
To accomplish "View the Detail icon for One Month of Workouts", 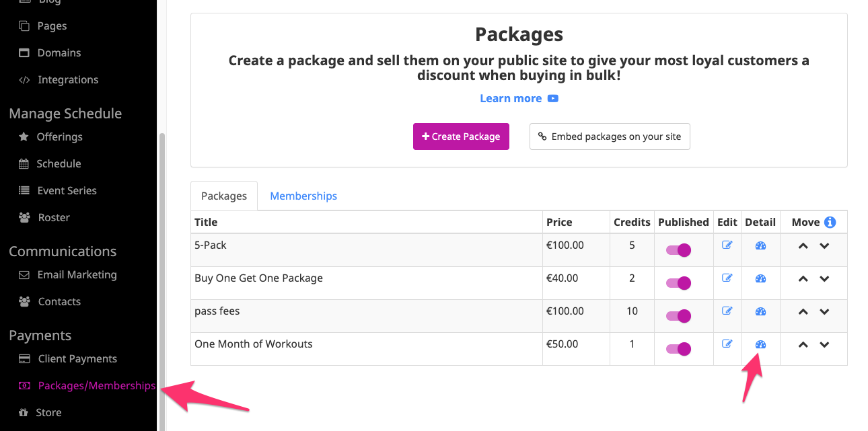I will [x=760, y=344].
